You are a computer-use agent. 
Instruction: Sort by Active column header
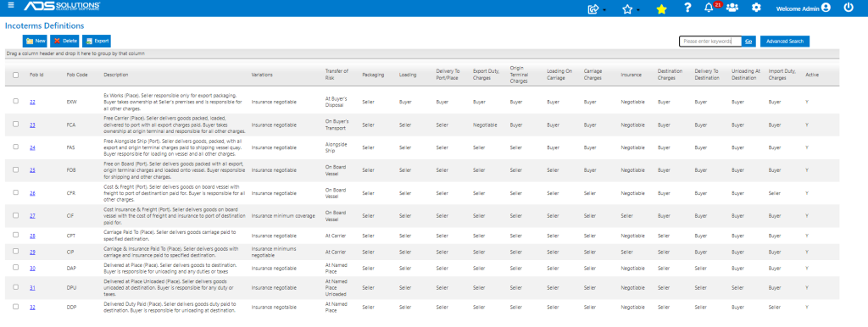812,75
